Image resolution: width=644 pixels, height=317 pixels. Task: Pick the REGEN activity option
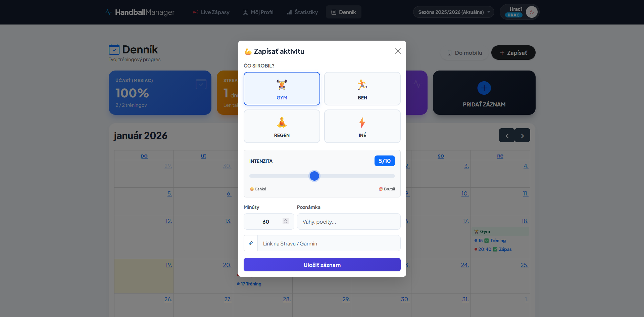click(x=282, y=126)
